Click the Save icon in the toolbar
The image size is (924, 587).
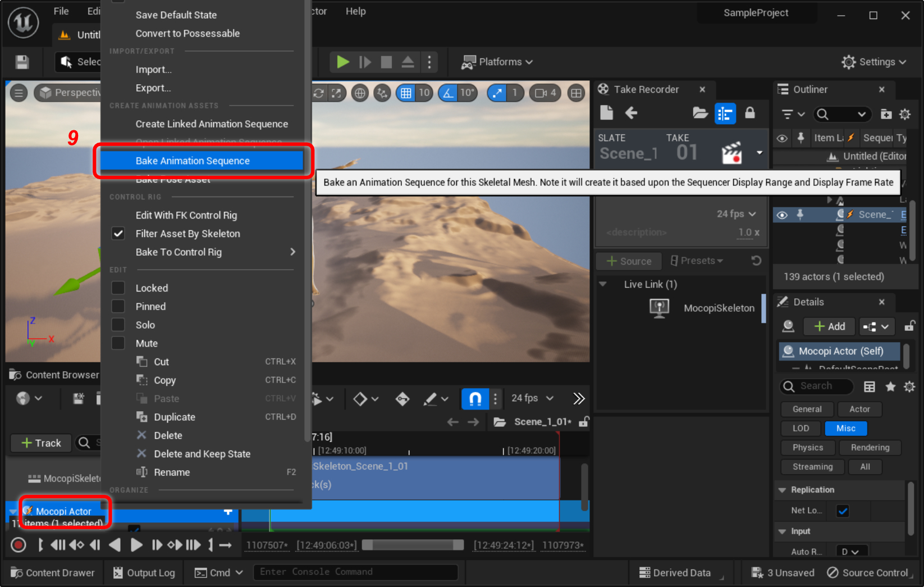click(x=22, y=62)
